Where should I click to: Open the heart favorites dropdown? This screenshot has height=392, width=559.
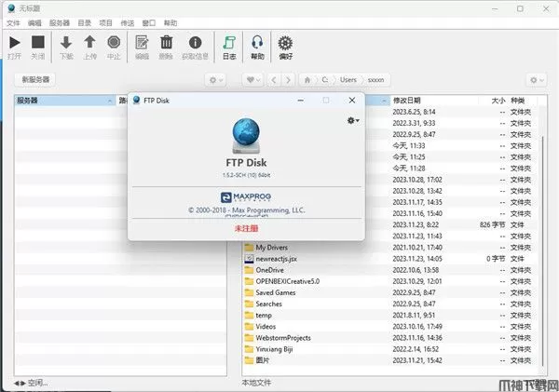click(x=253, y=80)
